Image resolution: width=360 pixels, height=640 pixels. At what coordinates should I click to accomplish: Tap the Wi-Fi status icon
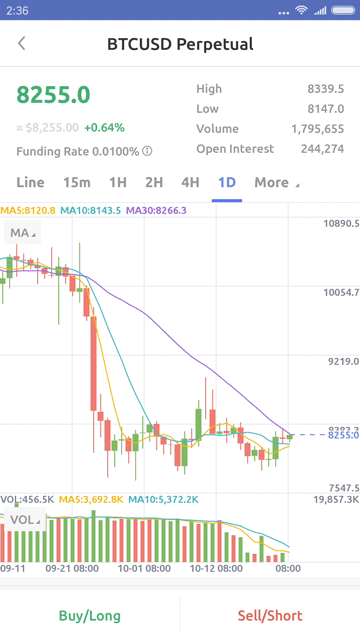[301, 10]
